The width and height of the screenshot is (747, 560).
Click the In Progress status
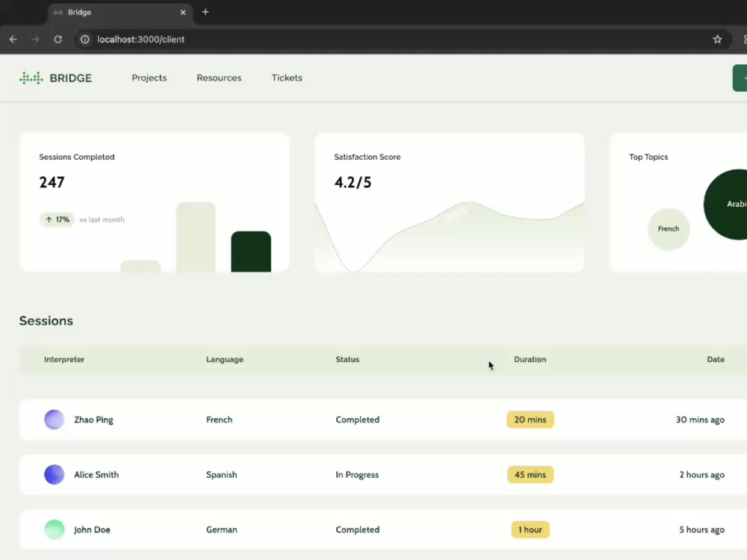click(357, 475)
